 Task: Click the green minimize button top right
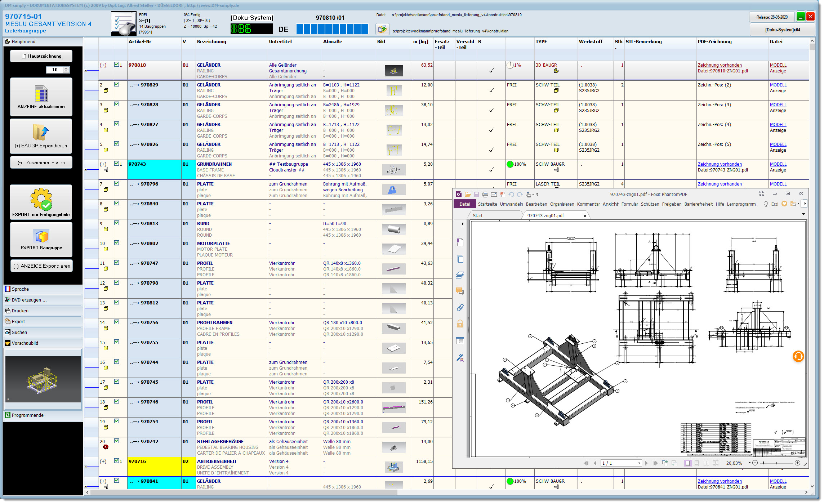[801, 17]
